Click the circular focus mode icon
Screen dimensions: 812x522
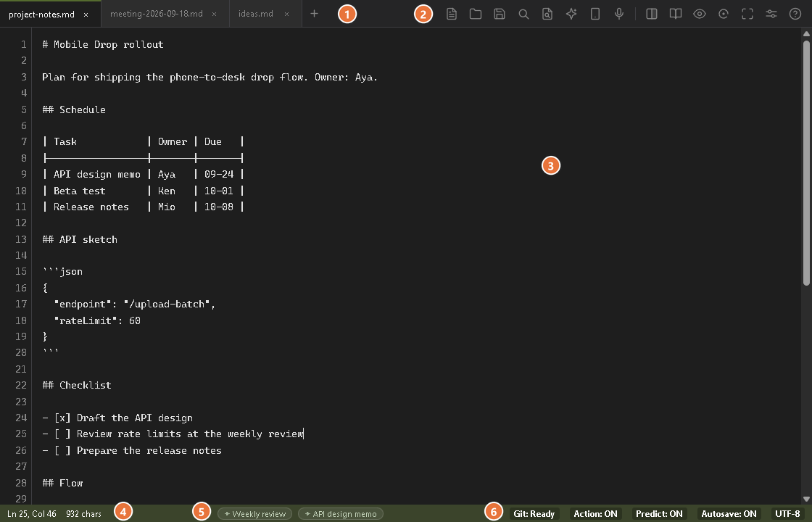point(724,14)
